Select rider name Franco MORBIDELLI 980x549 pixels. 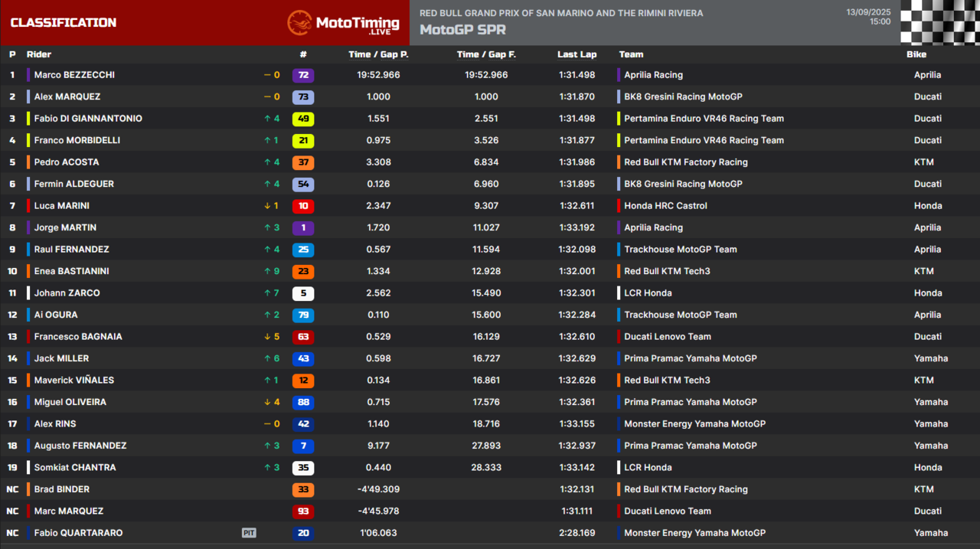coord(77,141)
